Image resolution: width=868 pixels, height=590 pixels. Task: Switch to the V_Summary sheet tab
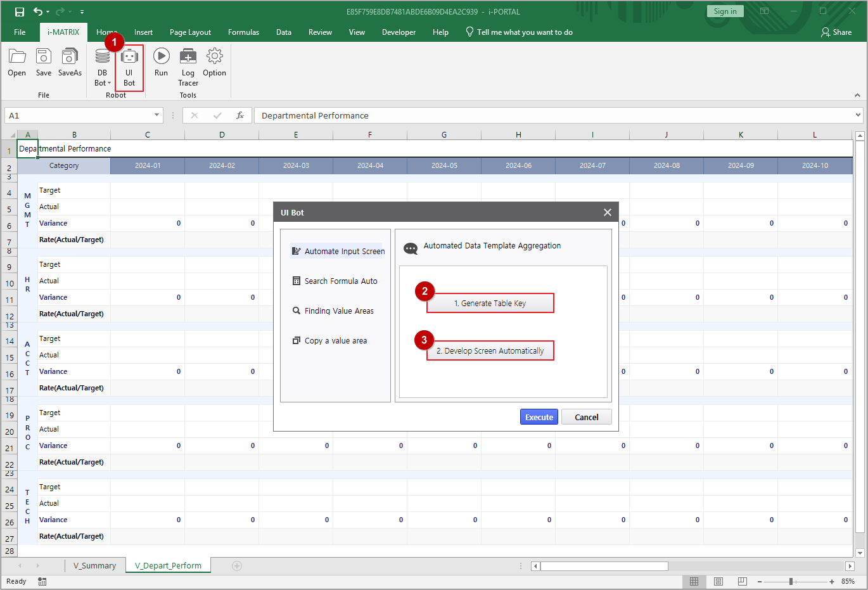tap(94, 565)
